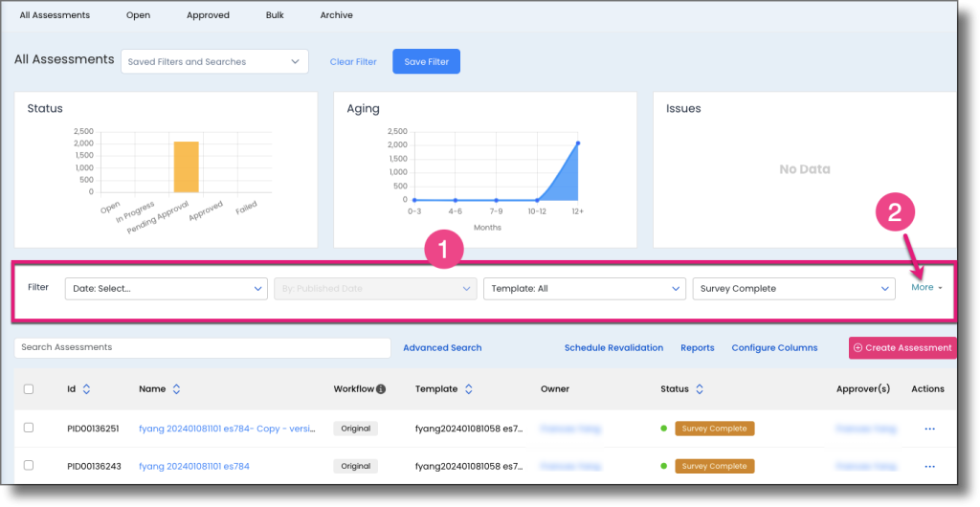Click the Owner column header
The height and width of the screenshot is (507, 980).
click(555, 389)
